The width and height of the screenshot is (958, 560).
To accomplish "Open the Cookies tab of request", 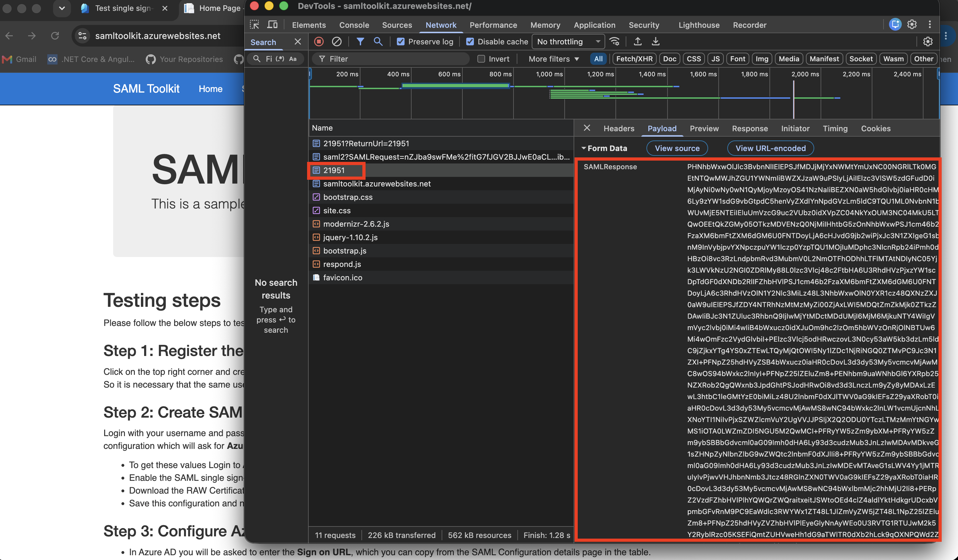I will 876,128.
